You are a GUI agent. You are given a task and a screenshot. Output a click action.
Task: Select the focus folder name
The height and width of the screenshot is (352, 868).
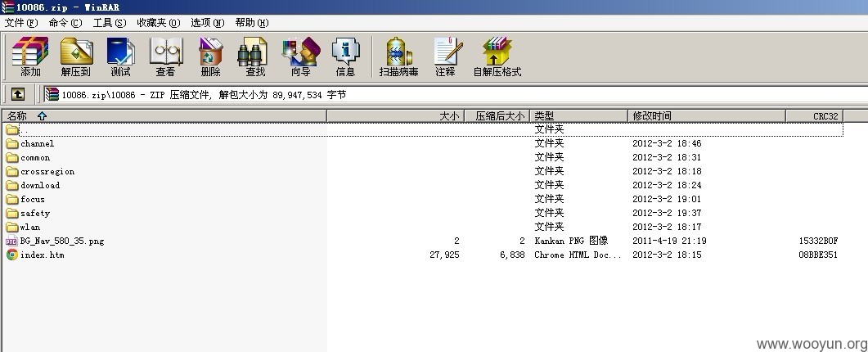(x=33, y=200)
